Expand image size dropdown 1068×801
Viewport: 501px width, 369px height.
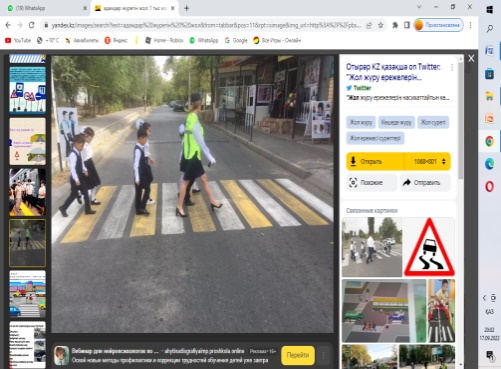[x=427, y=162]
